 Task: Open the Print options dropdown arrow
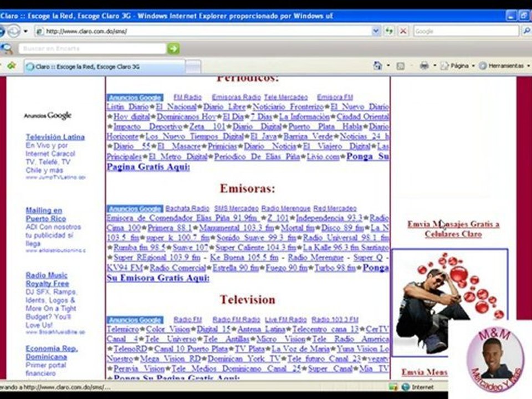(x=434, y=65)
